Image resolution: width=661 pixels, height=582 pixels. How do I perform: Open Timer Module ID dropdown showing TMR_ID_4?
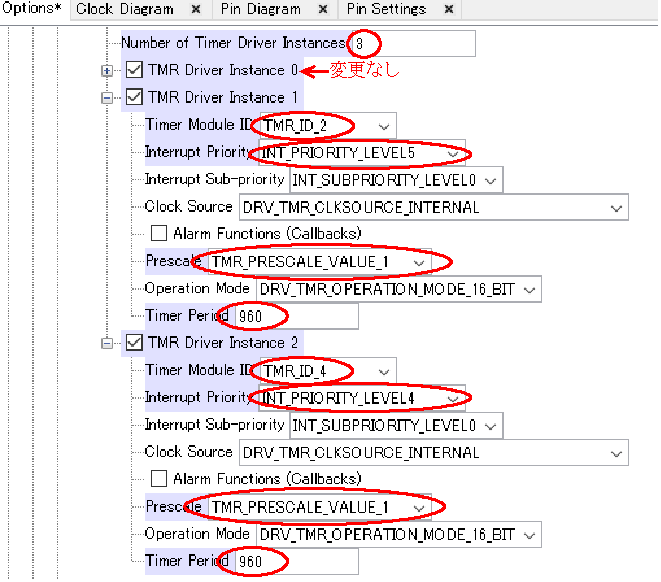tap(385, 371)
